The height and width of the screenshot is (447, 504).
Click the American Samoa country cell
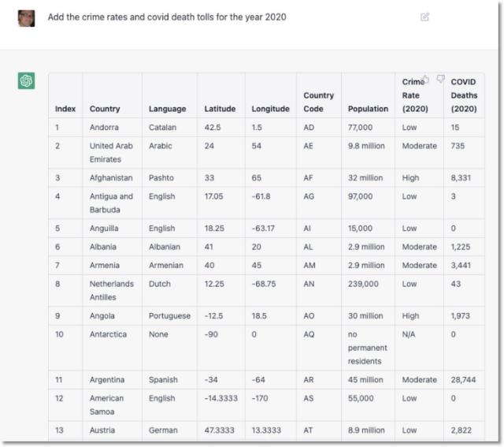tap(107, 405)
